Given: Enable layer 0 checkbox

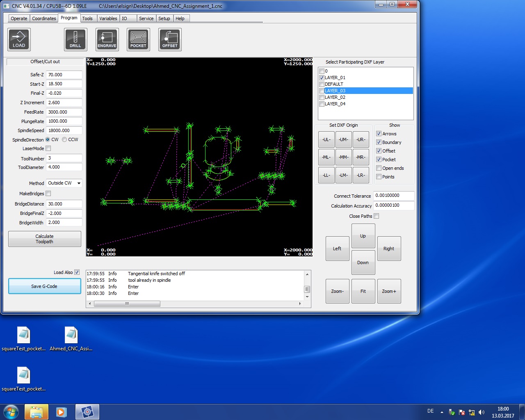Looking at the screenshot, I should pyautogui.click(x=322, y=71).
